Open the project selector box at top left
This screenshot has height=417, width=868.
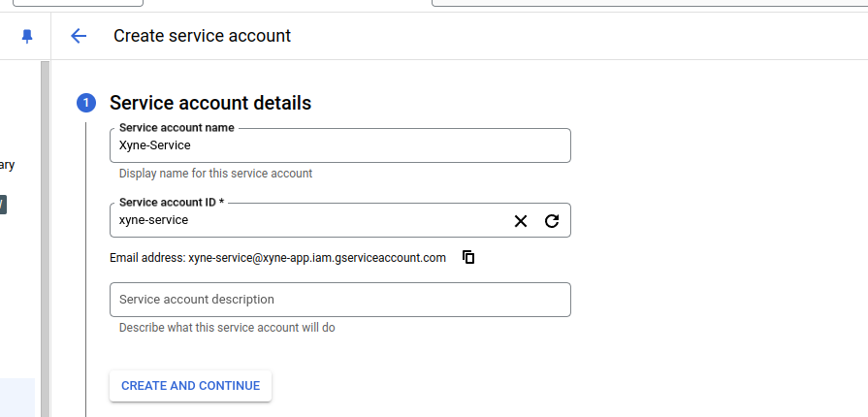[78, 3]
